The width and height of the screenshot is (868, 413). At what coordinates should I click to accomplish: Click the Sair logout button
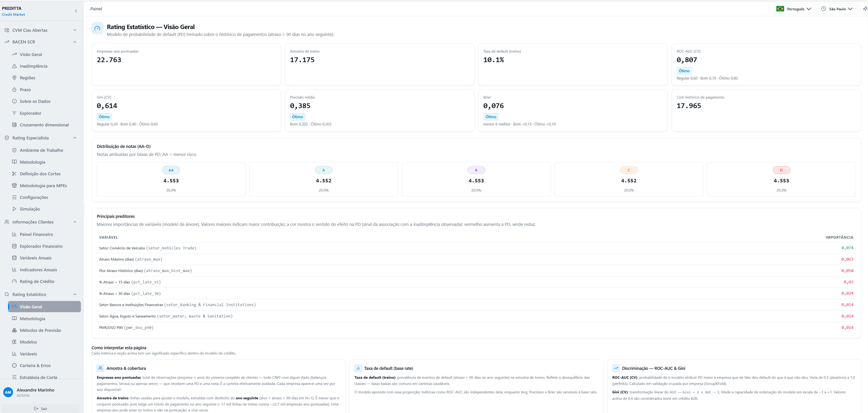coord(41,409)
